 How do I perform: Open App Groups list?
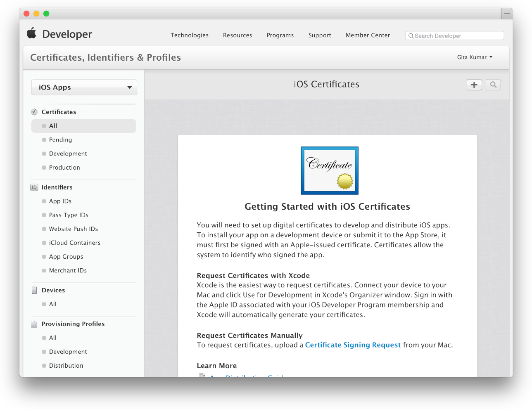tap(66, 257)
